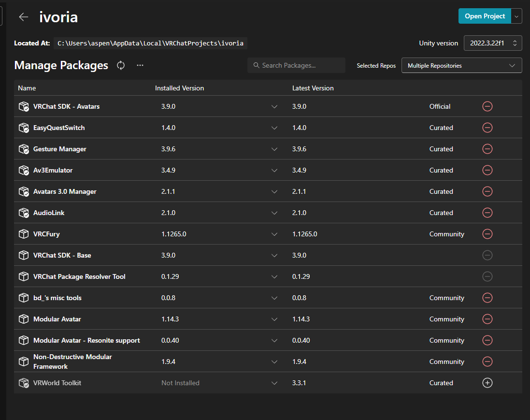The height and width of the screenshot is (420, 530).
Task: Click latest version 3.3.1 of VRWorld Toolkit
Action: coord(299,383)
